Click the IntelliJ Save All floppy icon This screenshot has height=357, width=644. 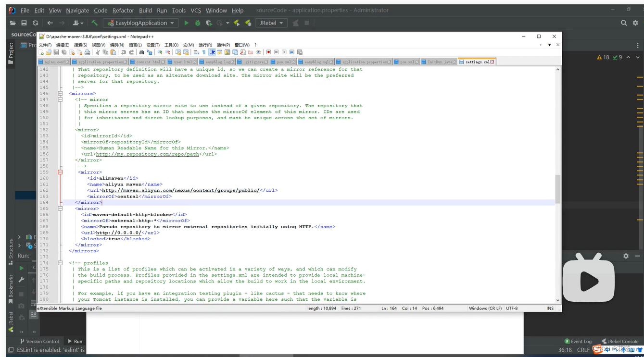click(24, 23)
